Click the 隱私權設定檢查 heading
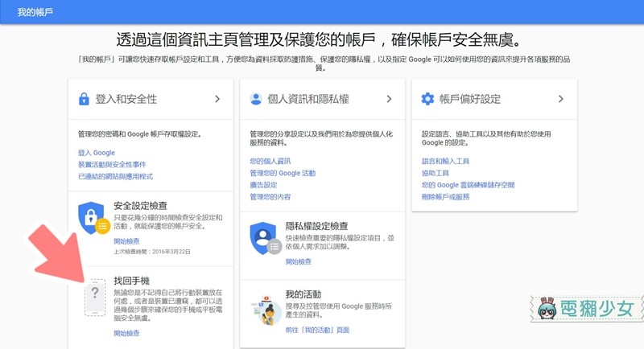This screenshot has height=349, width=644. pyautogui.click(x=316, y=227)
